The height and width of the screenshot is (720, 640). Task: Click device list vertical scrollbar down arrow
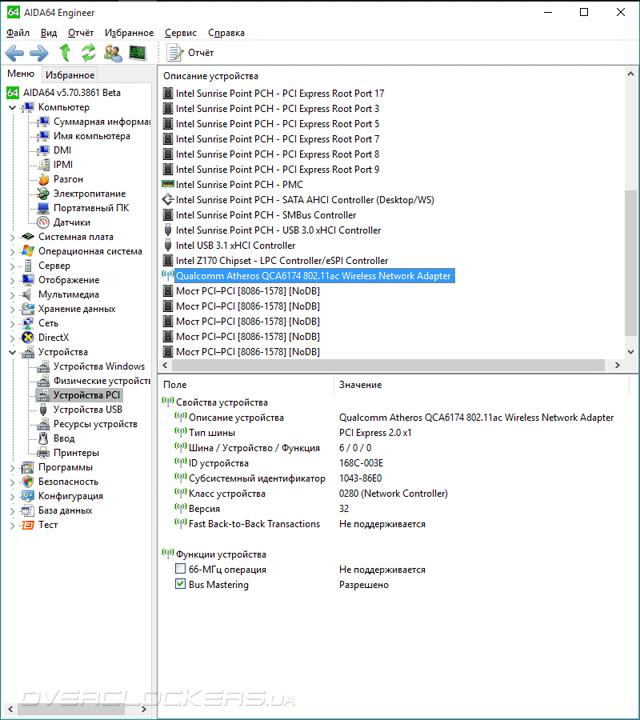point(631,352)
